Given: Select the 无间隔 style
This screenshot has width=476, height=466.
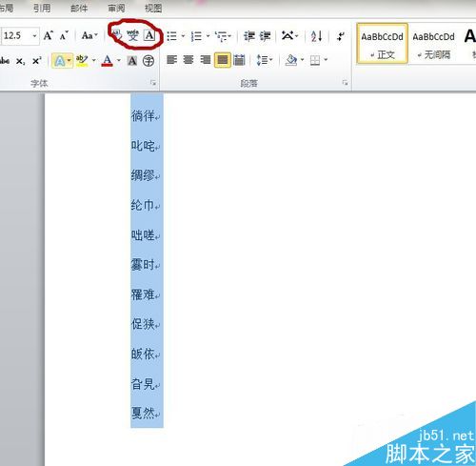Looking at the screenshot, I should point(433,44).
